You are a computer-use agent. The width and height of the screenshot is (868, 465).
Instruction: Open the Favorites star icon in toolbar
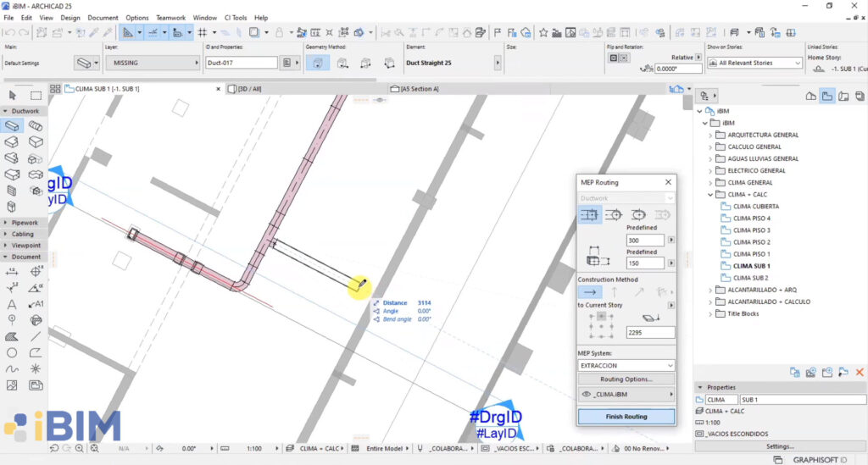point(543,33)
